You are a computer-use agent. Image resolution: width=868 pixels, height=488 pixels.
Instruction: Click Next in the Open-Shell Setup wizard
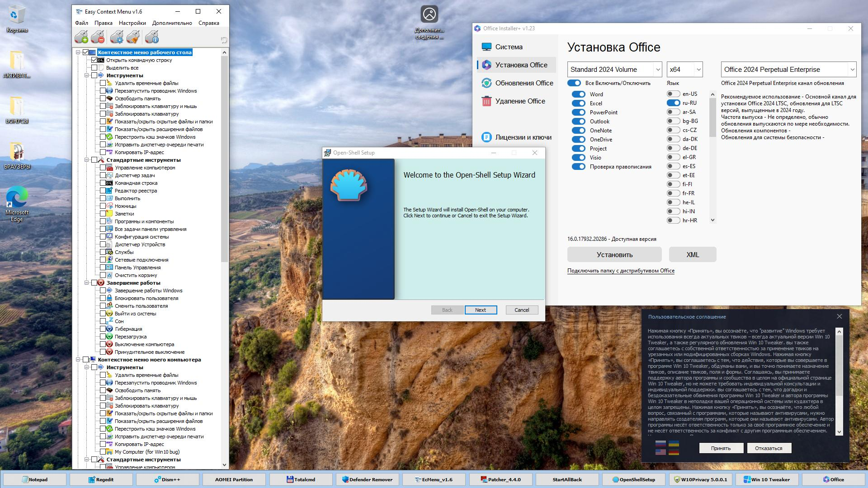coord(481,310)
